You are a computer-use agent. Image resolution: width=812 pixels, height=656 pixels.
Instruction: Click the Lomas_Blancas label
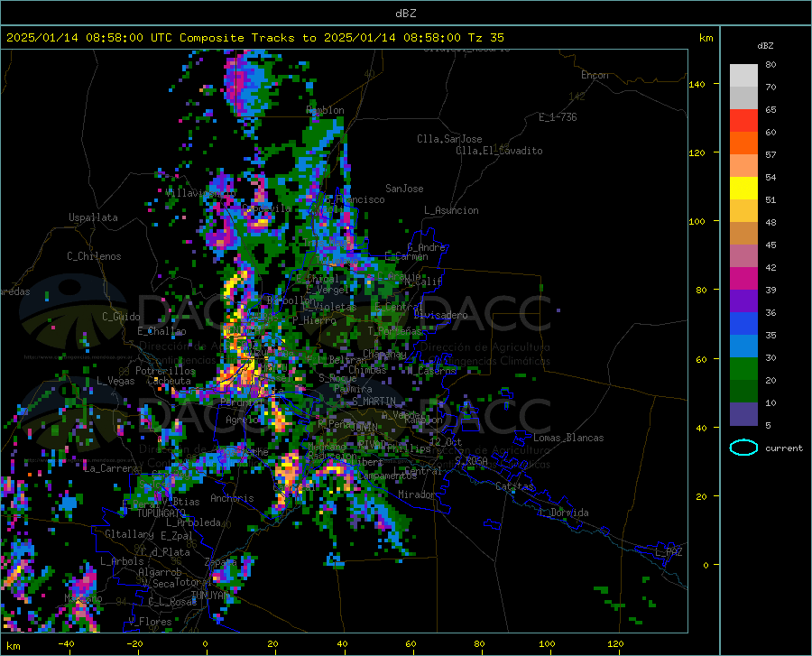568,438
